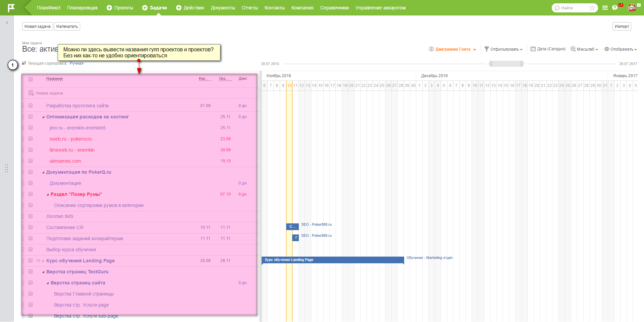Image resolution: width=644 pixels, height=322 pixels.
Task: Tick the checkbox for ukrnames.com
Action: pos(31,161)
